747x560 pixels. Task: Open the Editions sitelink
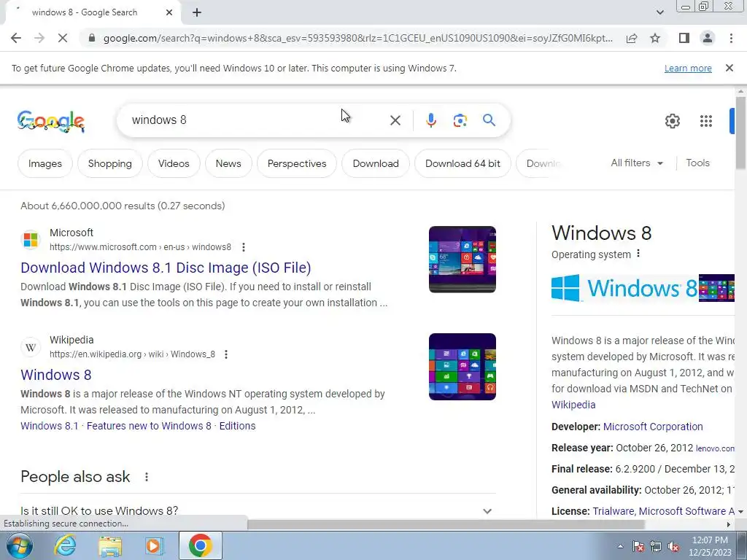click(237, 426)
